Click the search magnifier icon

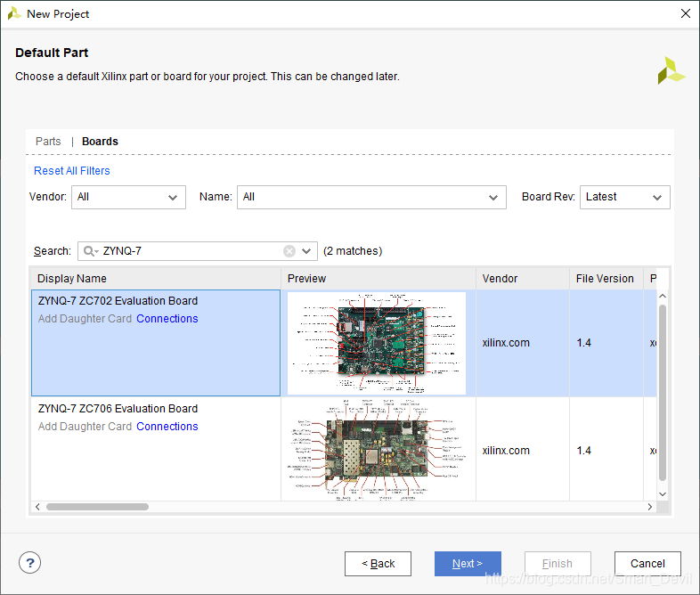[x=89, y=251]
